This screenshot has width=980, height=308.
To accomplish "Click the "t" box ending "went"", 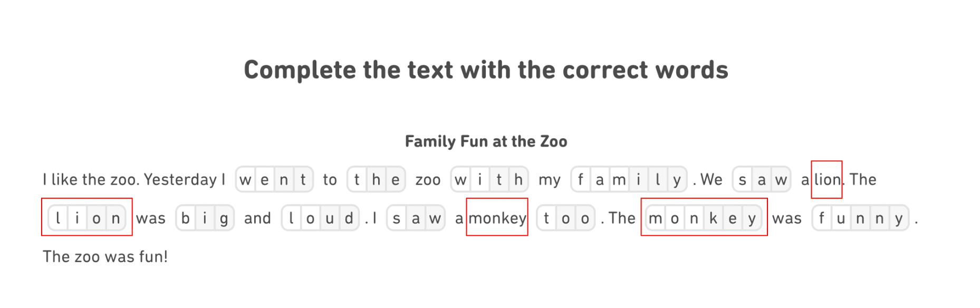I will tap(303, 180).
